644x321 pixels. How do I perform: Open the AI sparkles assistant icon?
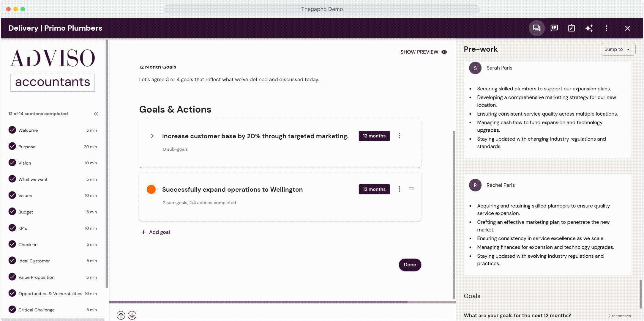click(x=589, y=28)
